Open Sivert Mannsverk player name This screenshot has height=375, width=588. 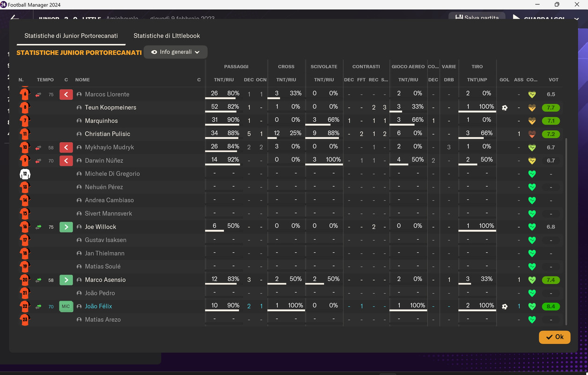pos(108,214)
